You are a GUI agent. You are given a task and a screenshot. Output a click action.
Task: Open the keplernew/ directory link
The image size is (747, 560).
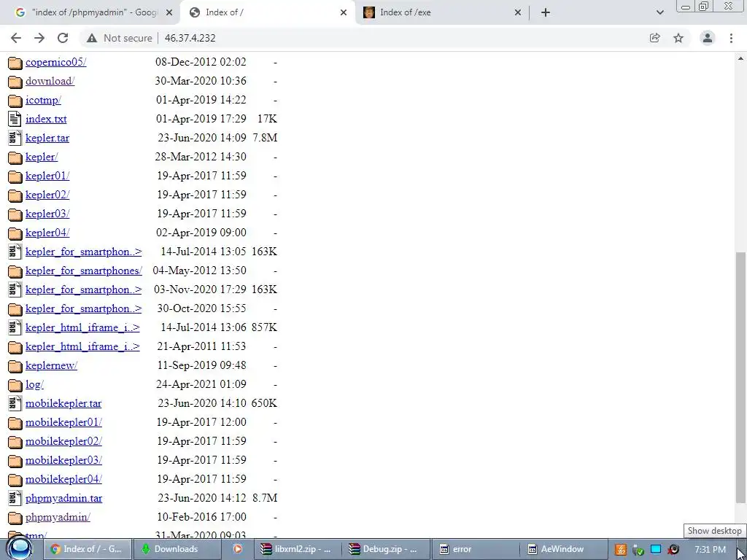tap(51, 365)
